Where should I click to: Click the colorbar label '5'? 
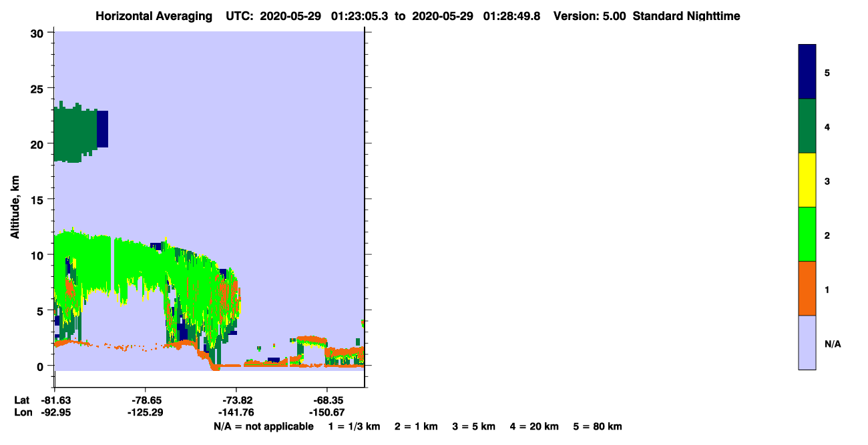click(827, 72)
